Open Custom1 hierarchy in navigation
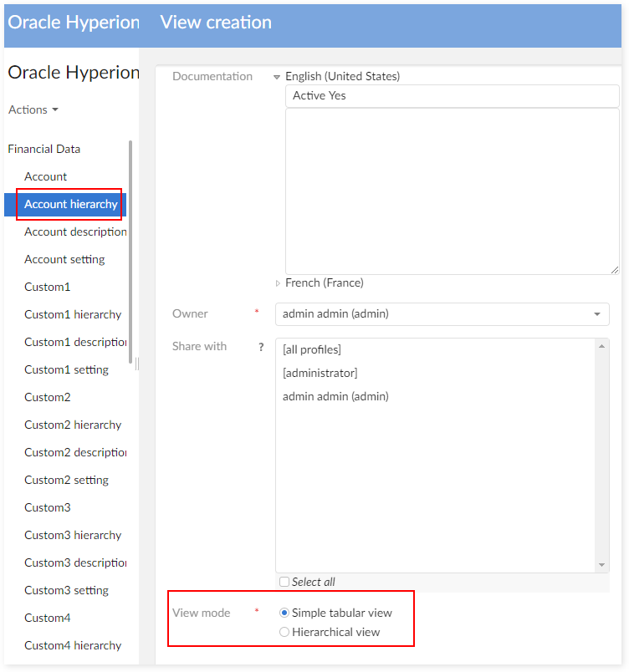Image resolution: width=629 pixels, height=672 pixels. click(73, 314)
